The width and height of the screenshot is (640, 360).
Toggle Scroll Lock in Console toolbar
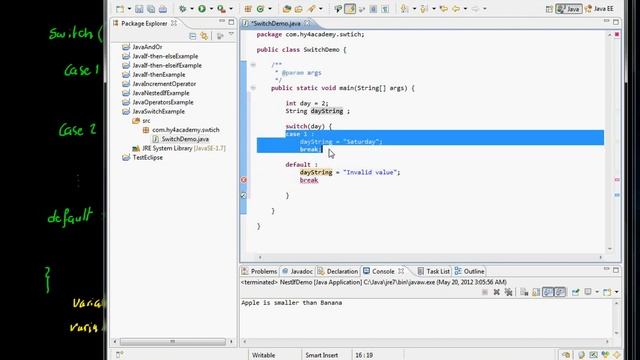click(x=536, y=292)
